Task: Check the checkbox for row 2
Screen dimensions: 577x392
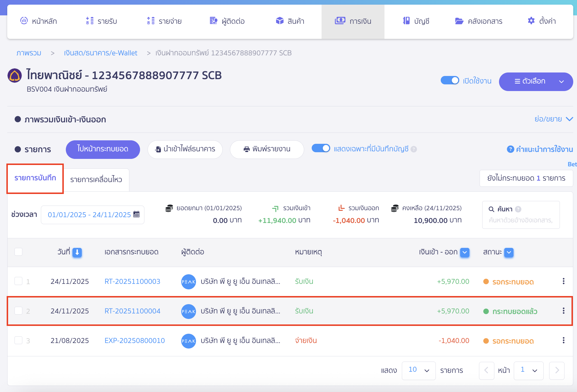Action: (x=19, y=311)
